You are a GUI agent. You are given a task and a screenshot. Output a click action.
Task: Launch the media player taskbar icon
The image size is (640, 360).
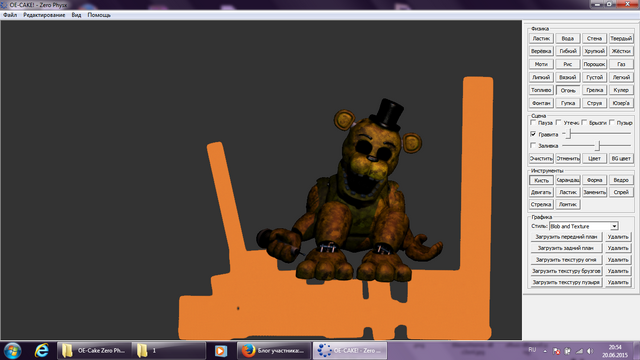(x=221, y=351)
